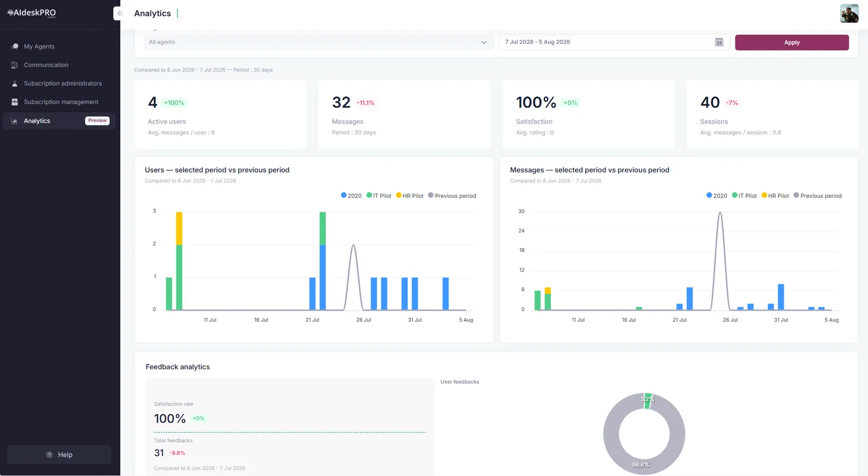Click the yellow HR Pilot bar segment in Users chart
This screenshot has width=868, height=476.
[179, 228]
